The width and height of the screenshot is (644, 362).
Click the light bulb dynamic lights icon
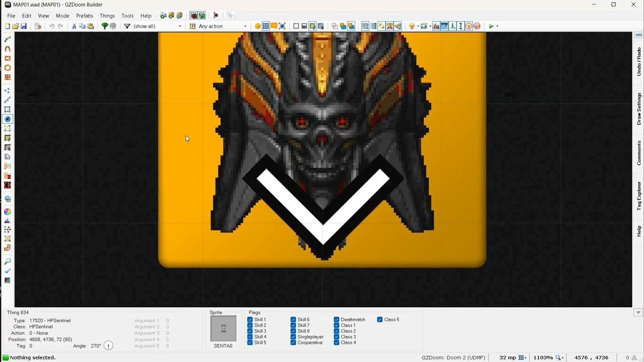point(412,26)
